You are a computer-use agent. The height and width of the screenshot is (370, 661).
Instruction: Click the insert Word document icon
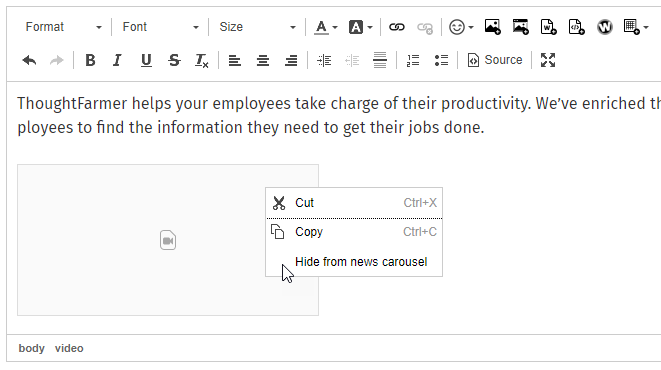click(548, 27)
